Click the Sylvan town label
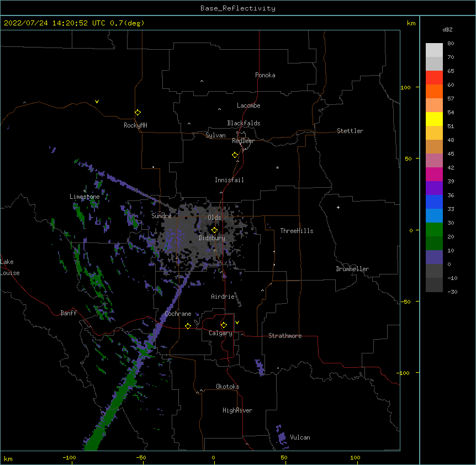476x465 pixels. 215,135
